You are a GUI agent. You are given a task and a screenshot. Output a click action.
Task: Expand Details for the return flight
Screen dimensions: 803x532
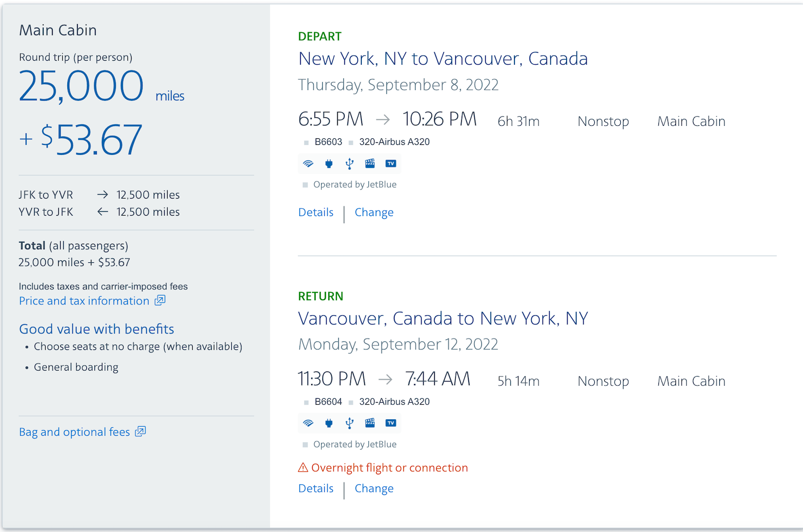coord(316,488)
